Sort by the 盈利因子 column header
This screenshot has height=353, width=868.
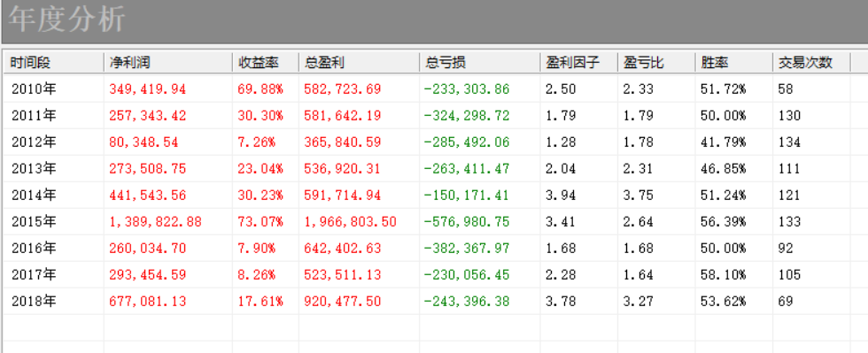(x=579, y=63)
